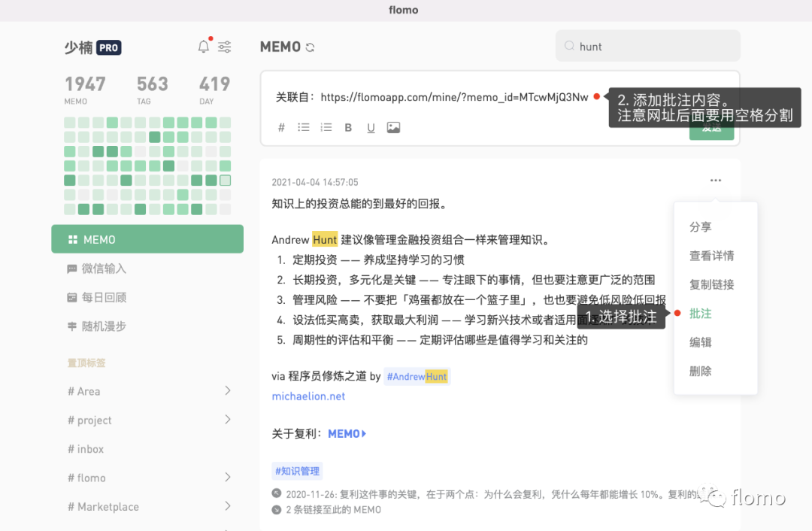Viewport: 812px width, 531px height.
Task: Insert a numbered list
Action: (x=326, y=127)
